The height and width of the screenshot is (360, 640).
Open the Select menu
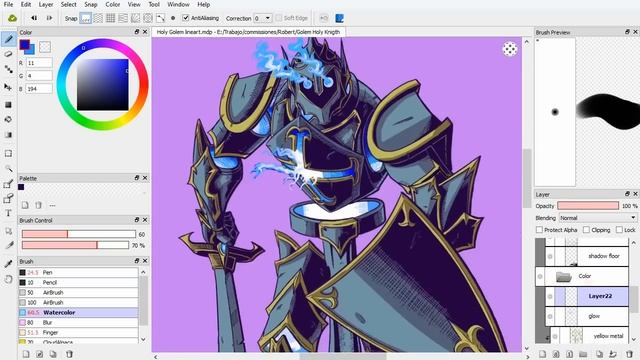[69, 4]
